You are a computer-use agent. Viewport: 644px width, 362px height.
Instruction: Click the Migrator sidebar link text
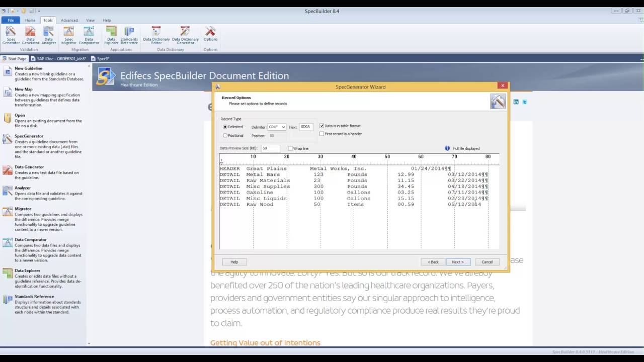pos(23,209)
